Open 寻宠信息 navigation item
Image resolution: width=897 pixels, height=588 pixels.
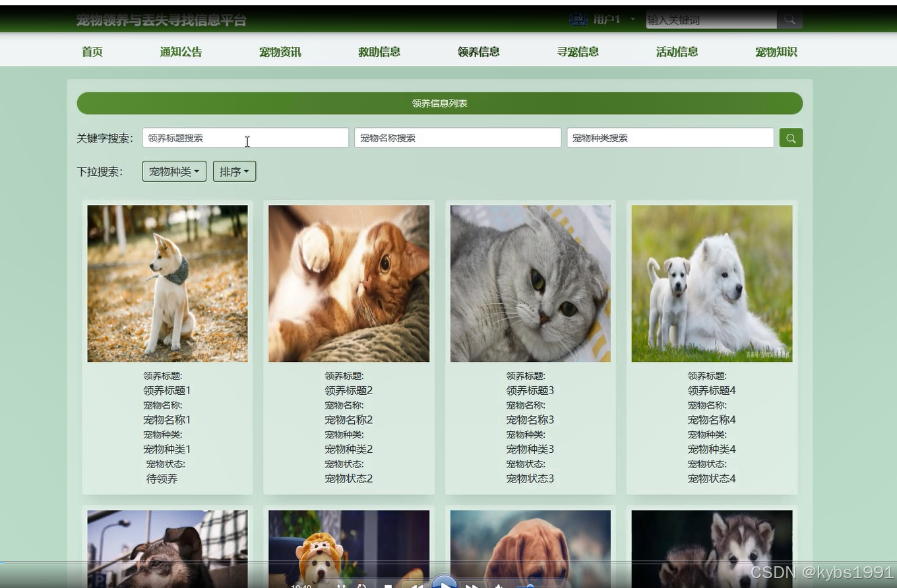578,52
